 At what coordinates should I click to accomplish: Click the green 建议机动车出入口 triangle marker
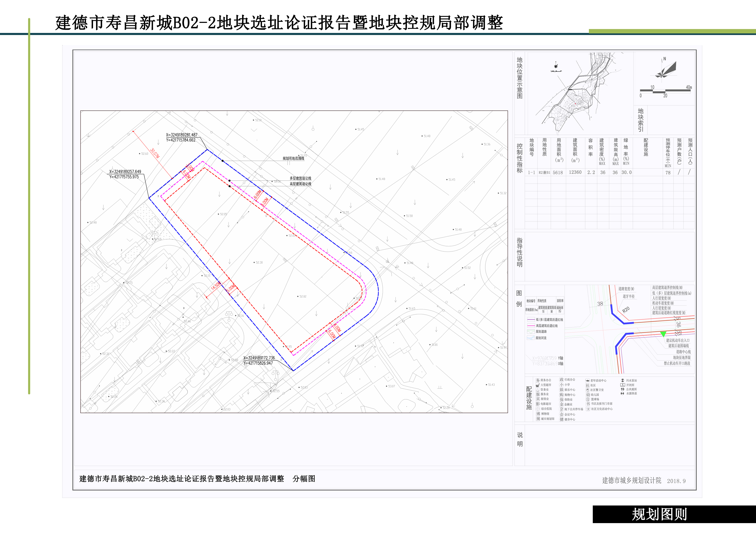(x=663, y=334)
